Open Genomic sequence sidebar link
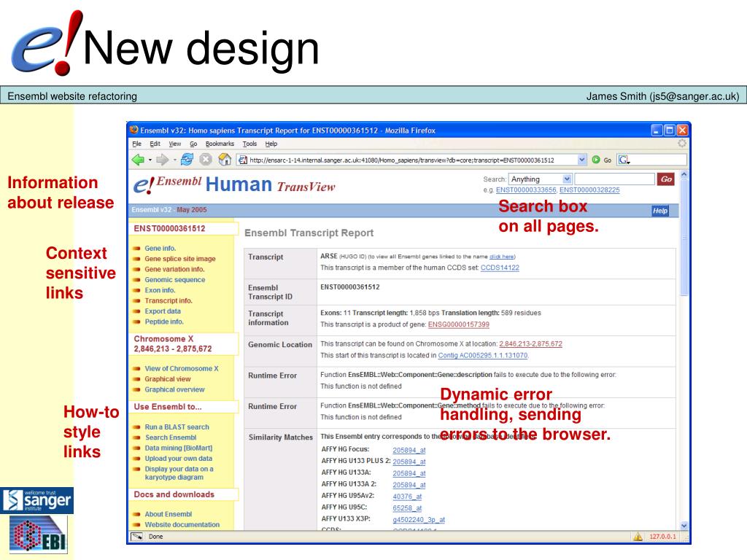This screenshot has height=560, width=747. click(175, 279)
